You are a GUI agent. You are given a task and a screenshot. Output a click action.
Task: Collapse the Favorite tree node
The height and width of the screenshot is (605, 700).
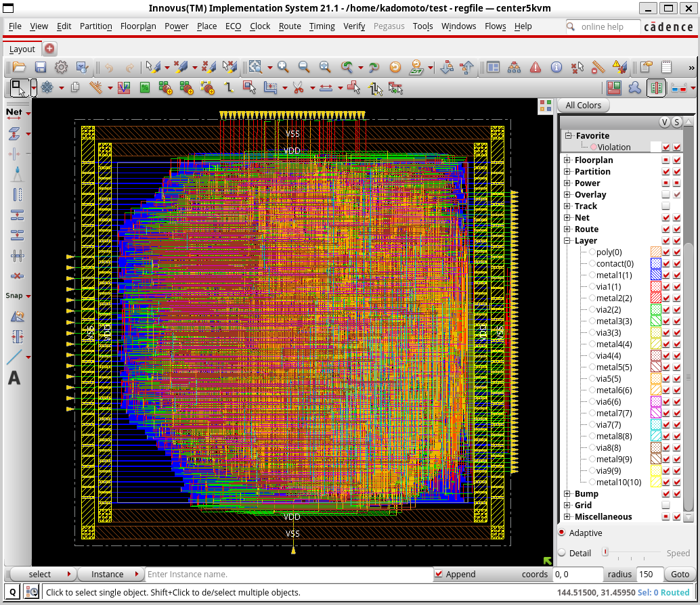pos(568,135)
